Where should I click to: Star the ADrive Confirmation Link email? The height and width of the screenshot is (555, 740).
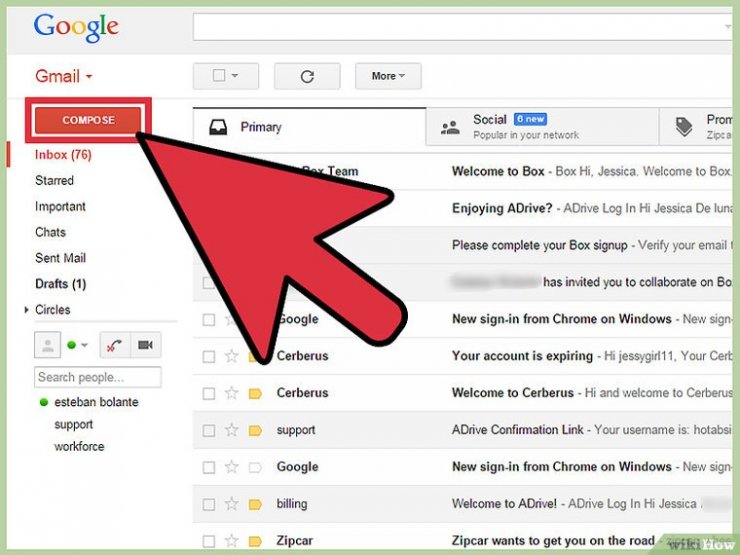pos(231,429)
